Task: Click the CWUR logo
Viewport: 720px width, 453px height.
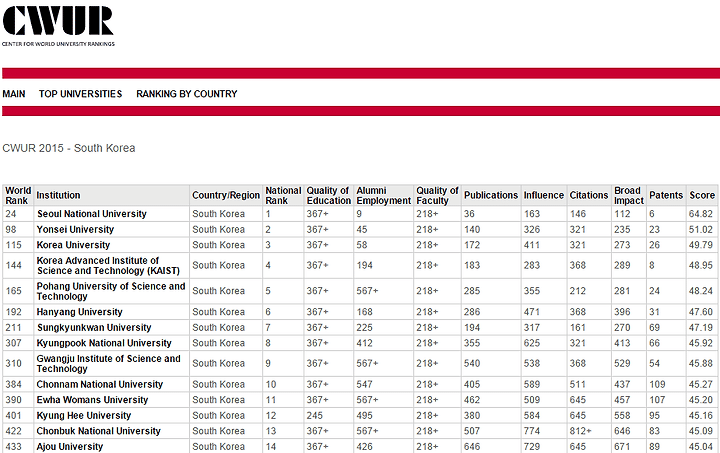Action: (58, 26)
